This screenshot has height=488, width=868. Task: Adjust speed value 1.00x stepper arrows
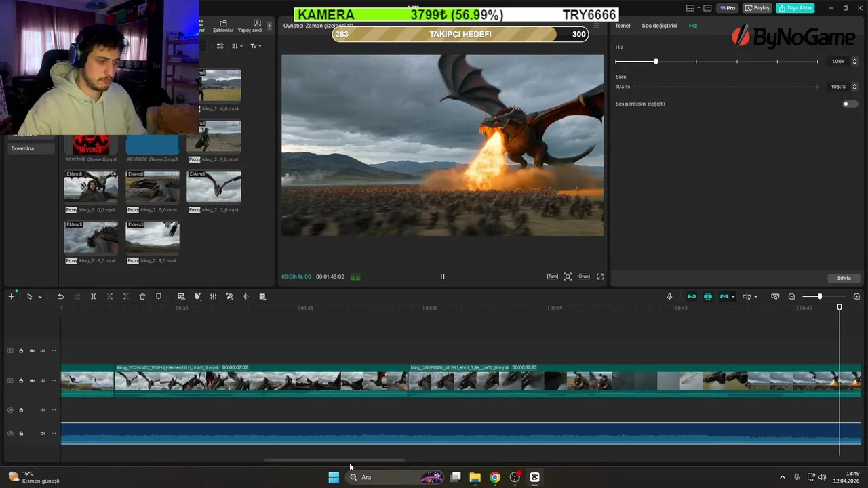(854, 61)
